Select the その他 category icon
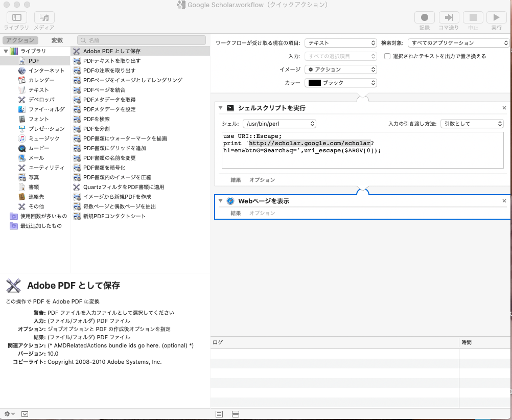The height and width of the screenshot is (420, 512). (22, 206)
